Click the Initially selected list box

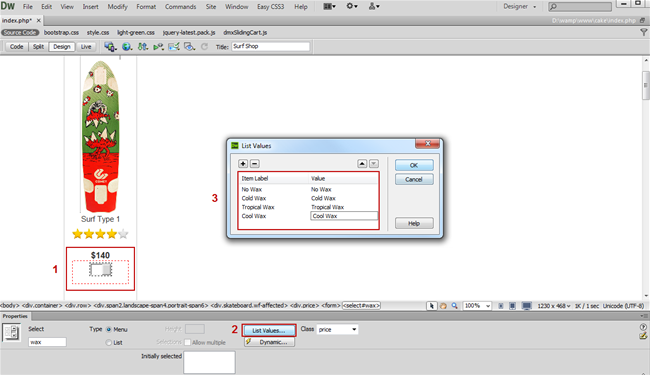pos(209,362)
